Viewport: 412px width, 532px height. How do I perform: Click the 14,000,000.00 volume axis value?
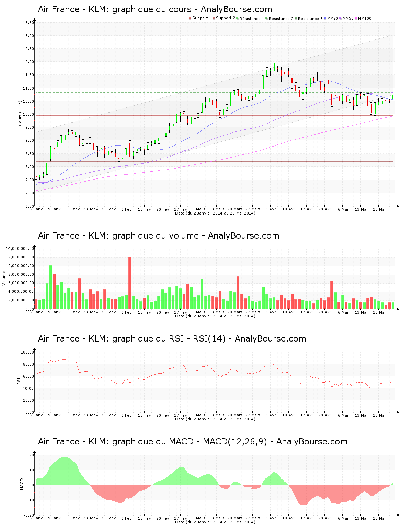pos(20,248)
